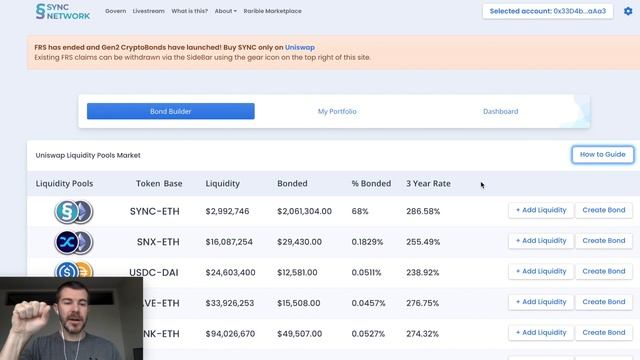Create Bond for SYNC-ETH pool

click(604, 210)
